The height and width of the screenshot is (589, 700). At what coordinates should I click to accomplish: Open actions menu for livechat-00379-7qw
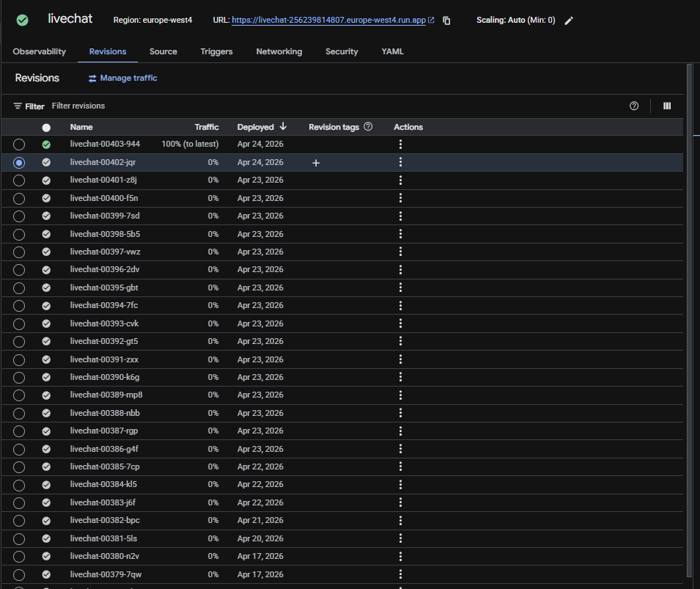pos(400,574)
